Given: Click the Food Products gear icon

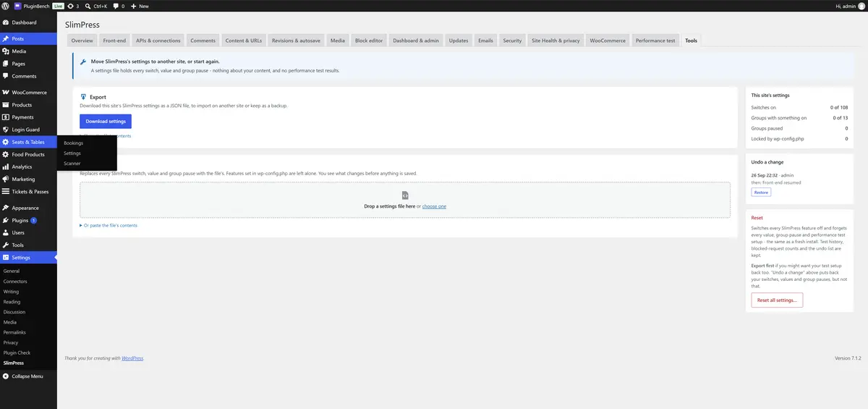Looking at the screenshot, I should coord(6,154).
